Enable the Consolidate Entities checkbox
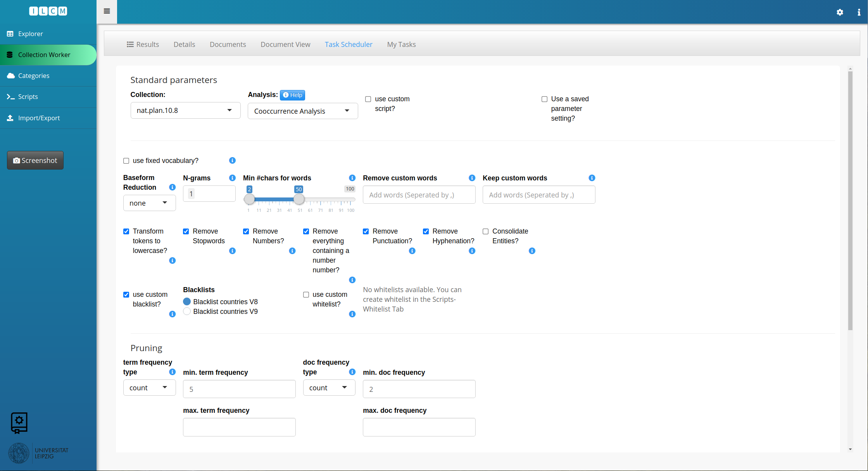 coord(485,231)
